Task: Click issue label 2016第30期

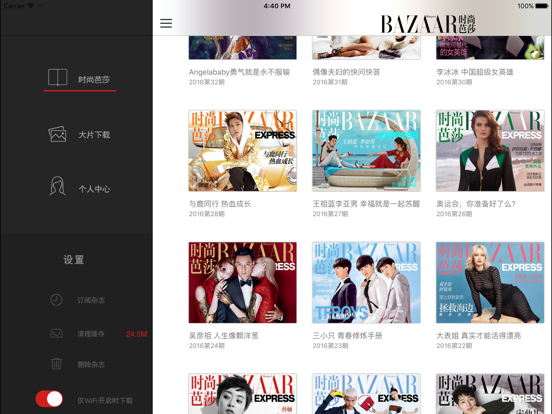Action: (x=454, y=82)
